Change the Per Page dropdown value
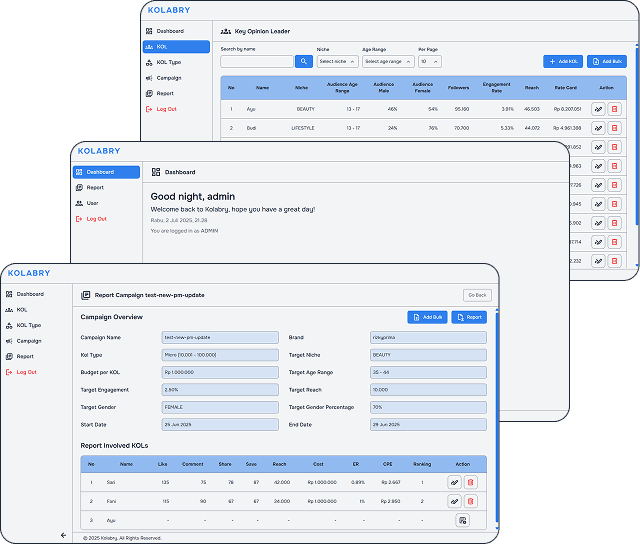The image size is (640, 544). point(429,62)
